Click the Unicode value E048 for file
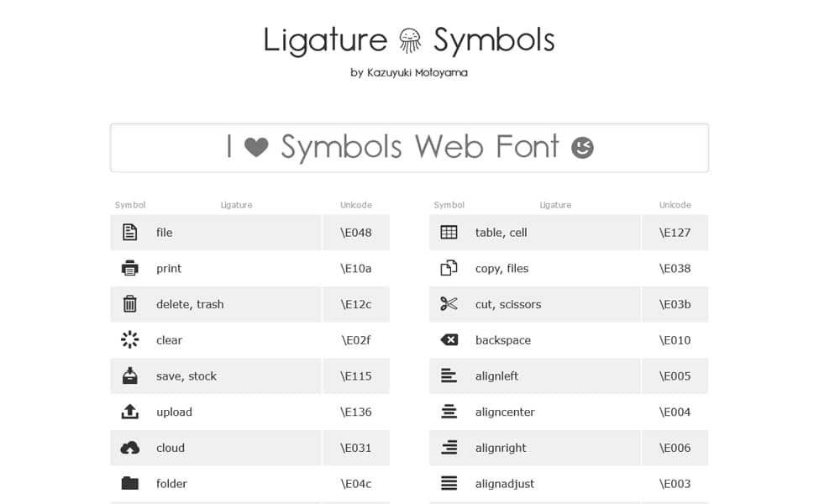 coord(355,233)
